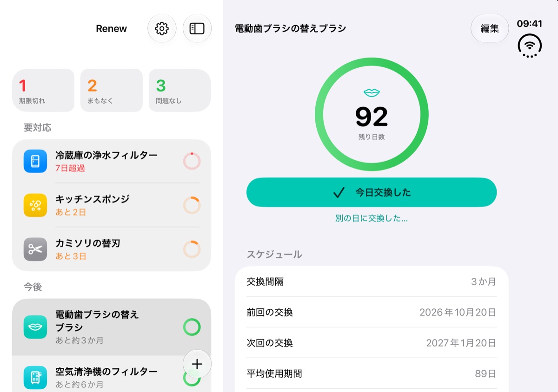This screenshot has height=392, width=558.
Task: Select the キッチンスポンジ list item
Action: coord(112,205)
